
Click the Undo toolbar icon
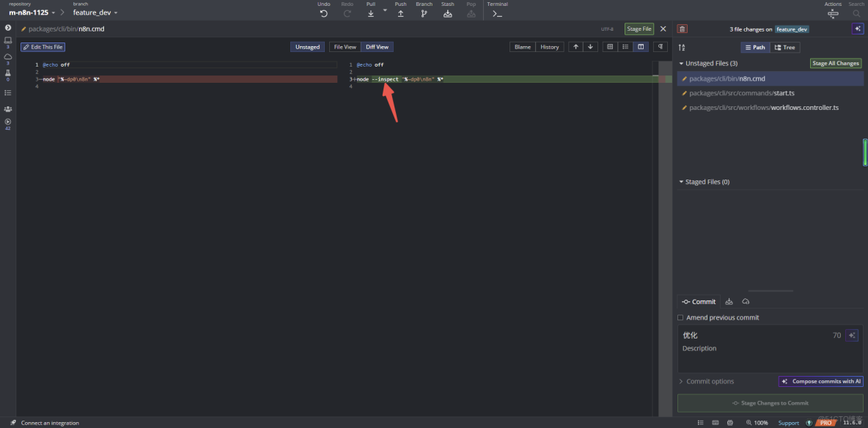[324, 14]
